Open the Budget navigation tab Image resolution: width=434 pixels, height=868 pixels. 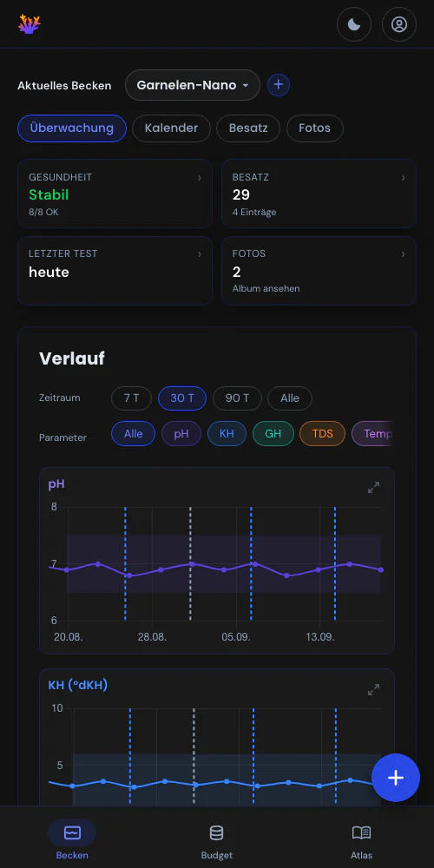pos(216,839)
